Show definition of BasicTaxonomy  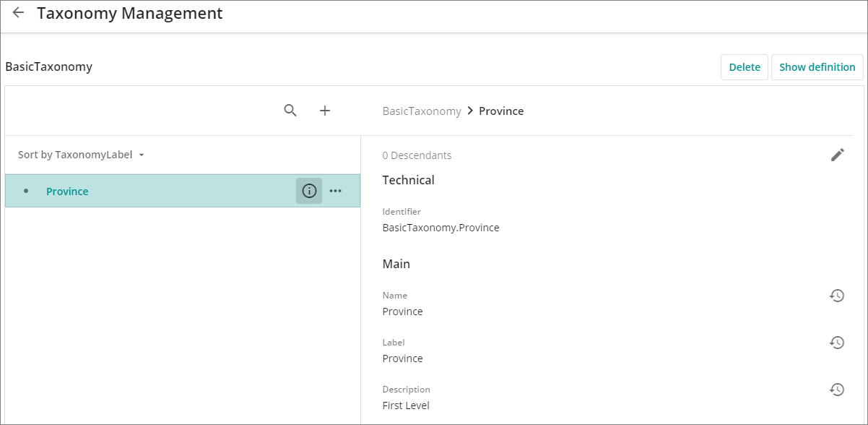tap(817, 67)
